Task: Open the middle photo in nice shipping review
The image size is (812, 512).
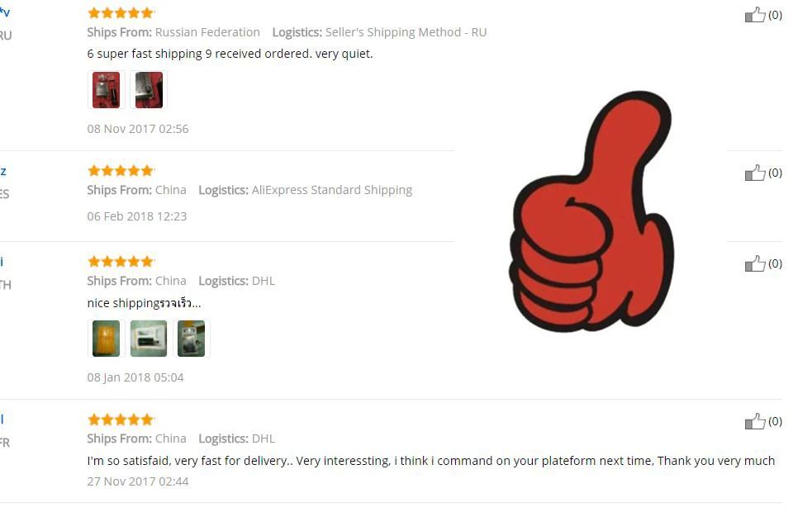Action: (x=149, y=339)
